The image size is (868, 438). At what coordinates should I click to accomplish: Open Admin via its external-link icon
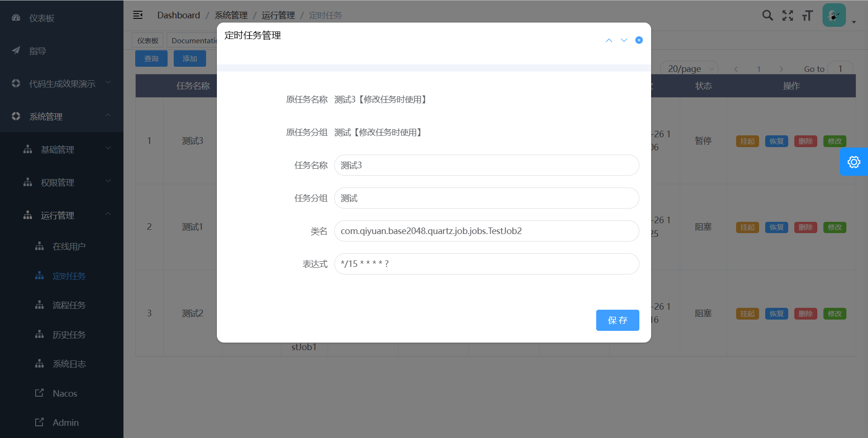coord(39,422)
